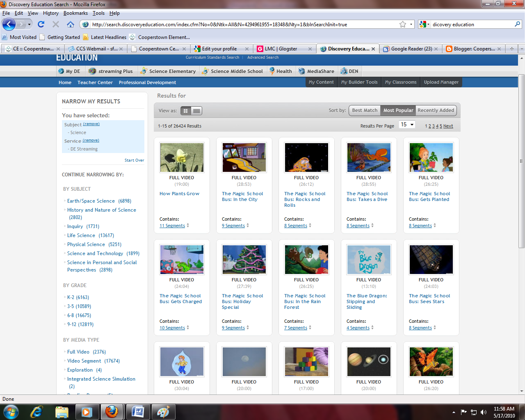Click the My Content button
Viewport: 525px width, 420px height.
pyautogui.click(x=321, y=82)
